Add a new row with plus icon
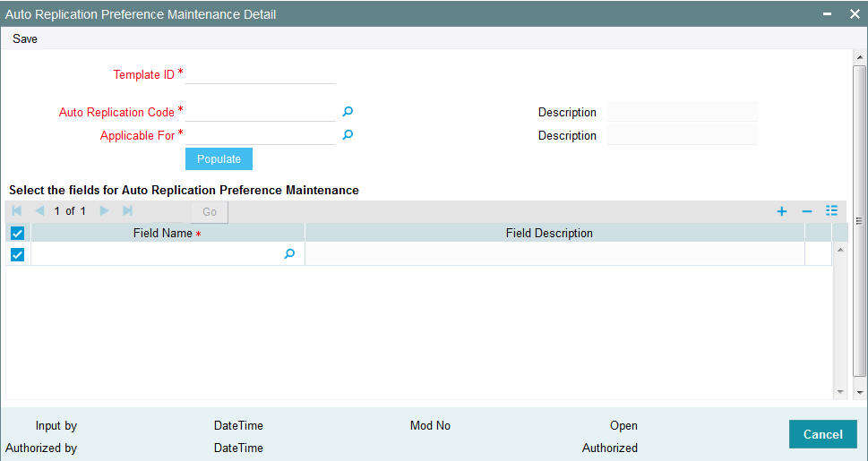Viewport: 868px width, 461px height. (x=782, y=211)
